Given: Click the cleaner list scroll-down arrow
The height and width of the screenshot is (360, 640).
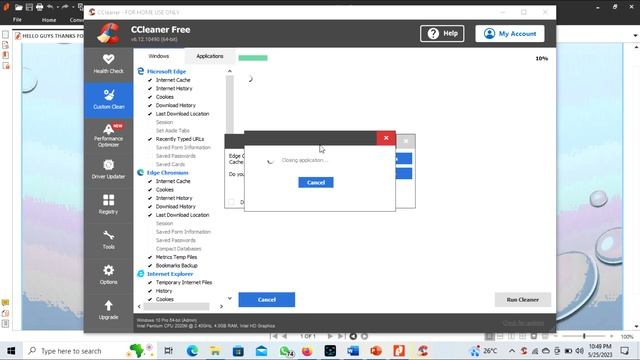Looking at the screenshot, I should point(230,298).
